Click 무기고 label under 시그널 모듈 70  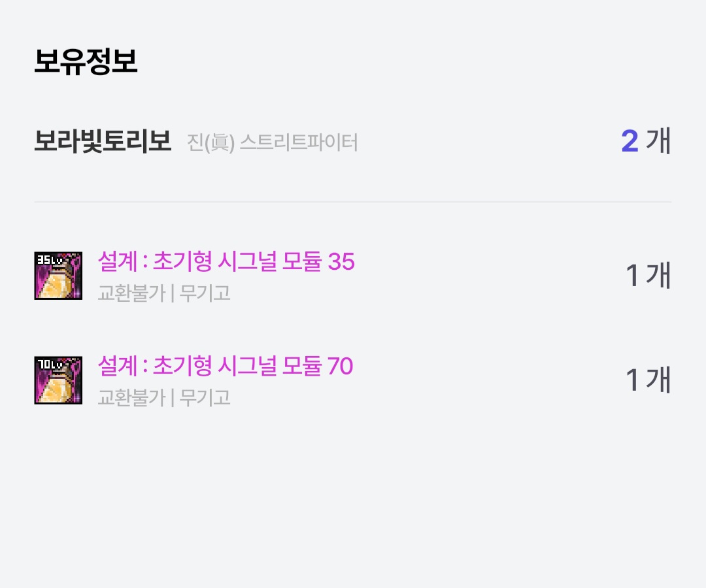coord(205,397)
